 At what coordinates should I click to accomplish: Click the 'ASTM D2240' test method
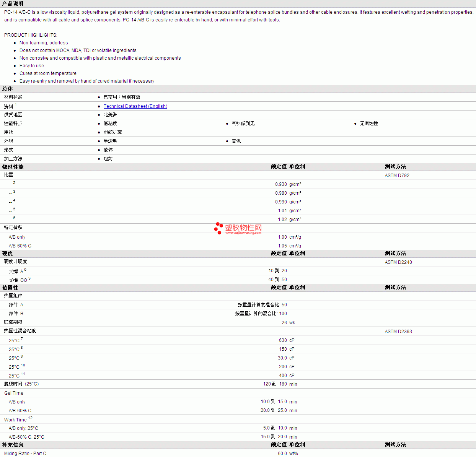click(x=398, y=262)
